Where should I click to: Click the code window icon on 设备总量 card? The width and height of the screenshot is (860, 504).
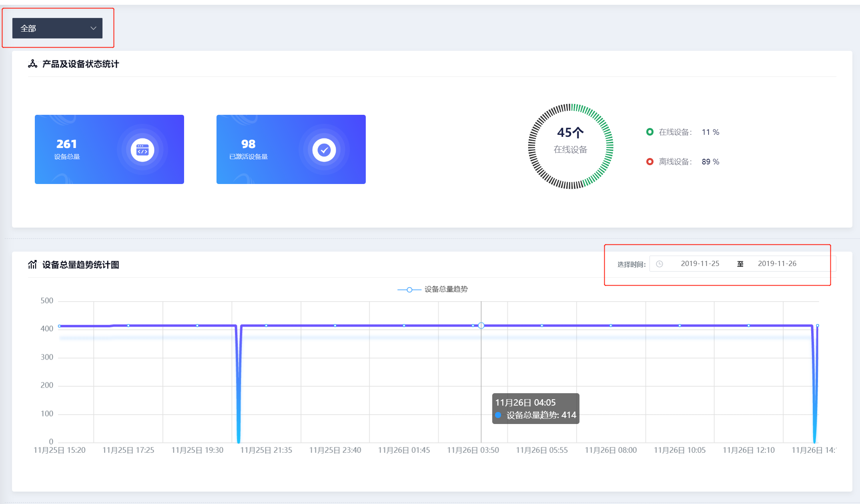coord(142,150)
